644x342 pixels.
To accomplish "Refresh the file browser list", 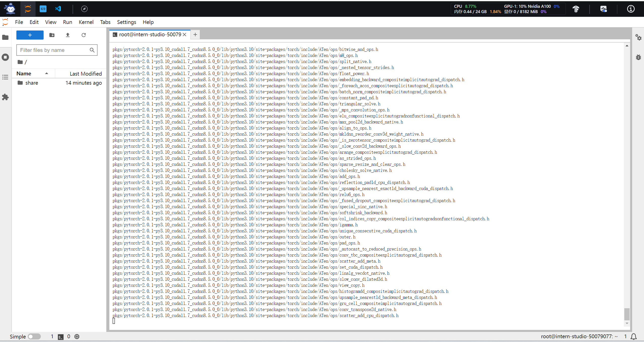I will tap(84, 35).
